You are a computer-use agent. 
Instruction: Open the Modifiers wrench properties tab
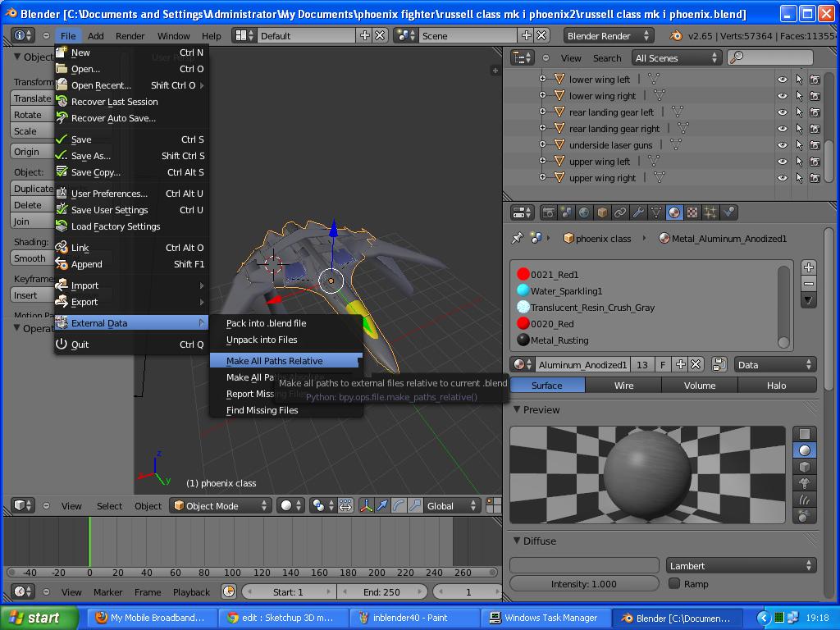(x=637, y=212)
